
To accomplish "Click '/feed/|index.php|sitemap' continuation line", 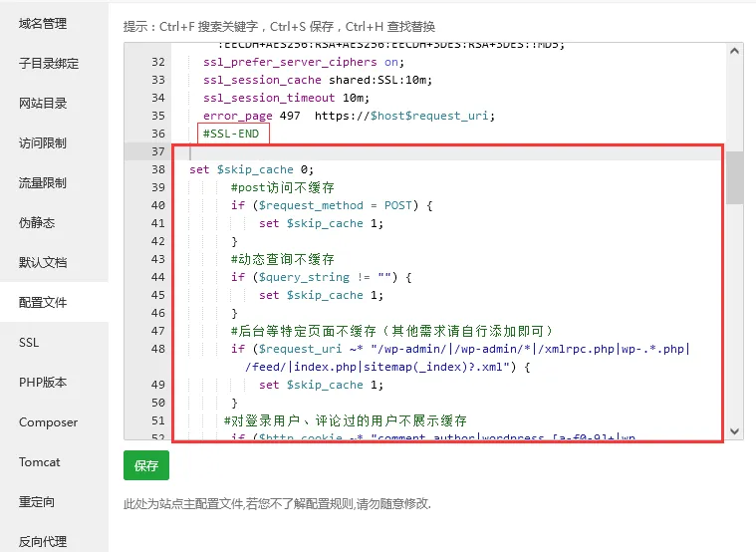I will (388, 367).
